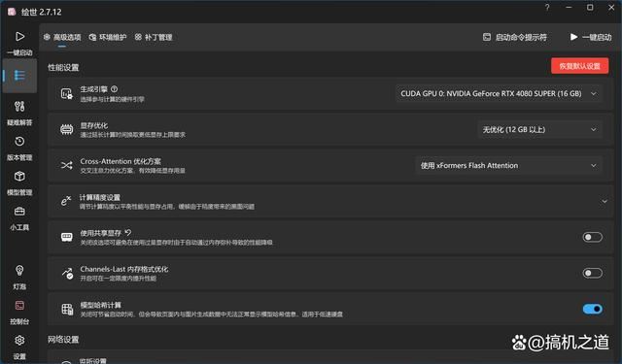This screenshot has height=364, width=622.
Task: Open the 显存优化 dropdown
Action: click(x=539, y=129)
